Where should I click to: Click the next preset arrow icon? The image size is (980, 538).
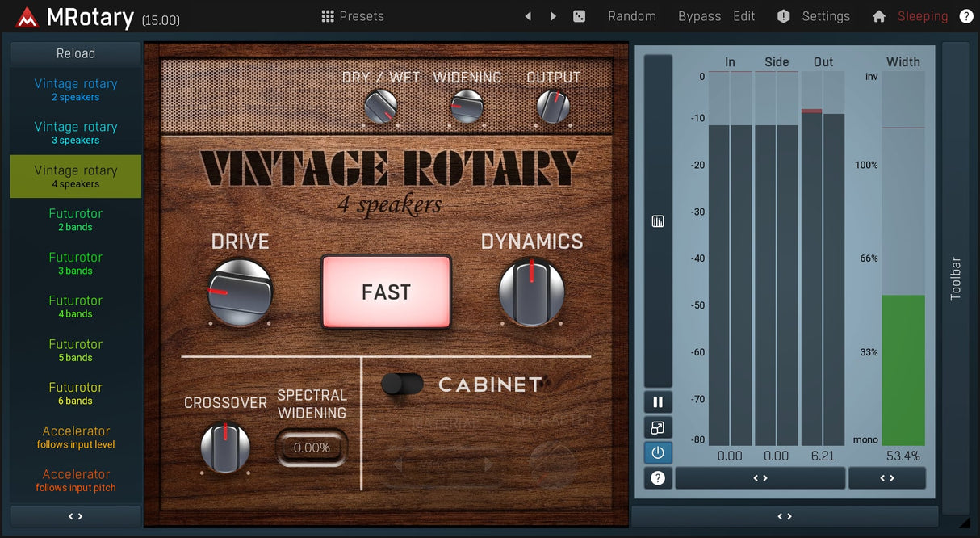(x=553, y=16)
